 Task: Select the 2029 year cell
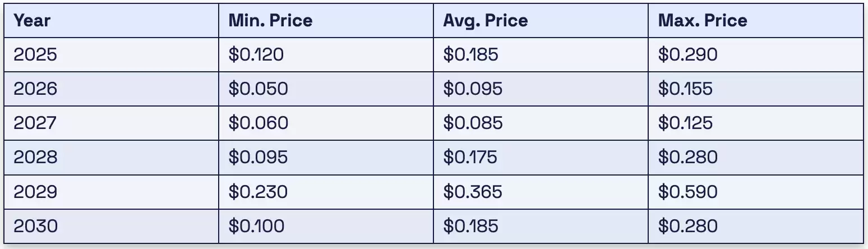[35, 192]
